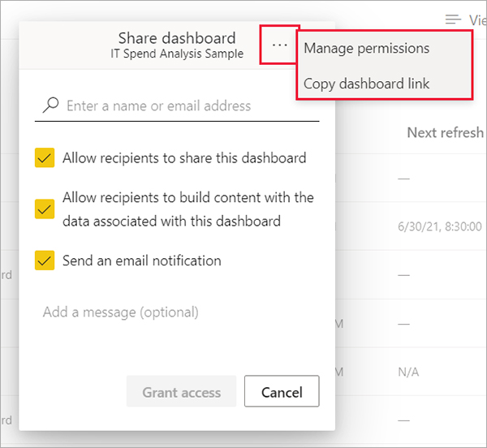Cancel the share dashboard dialog
This screenshot has width=487, height=448.
point(282,392)
